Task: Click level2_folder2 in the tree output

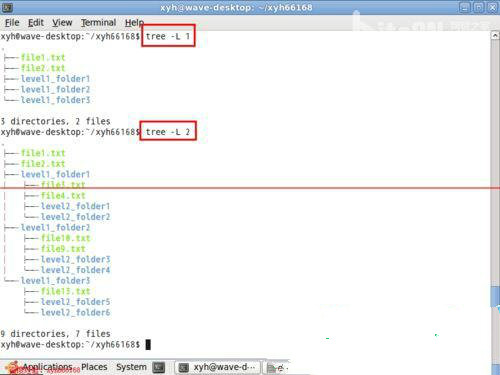Action: click(x=75, y=217)
